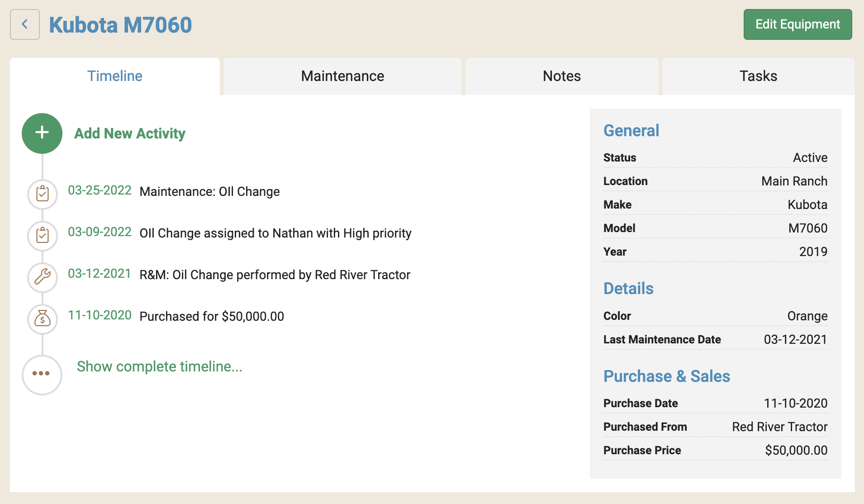Screen dimensions: 864x504
Task: Select the 03-25-2022 date on the timeline
Action: 99,190
